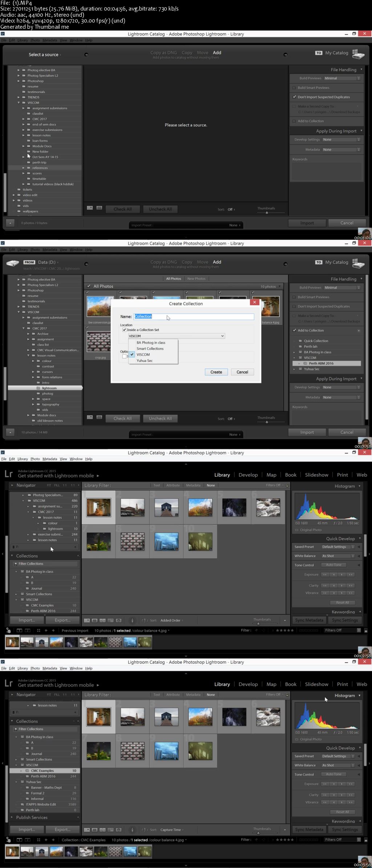
Task: Select people view icon in 00:02:58 toolbar
Action: coord(118,620)
